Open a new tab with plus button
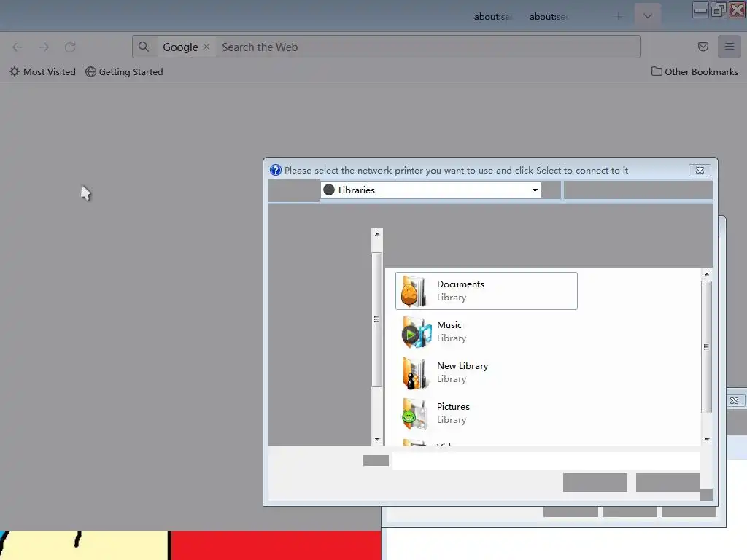The width and height of the screenshot is (747, 560). pyautogui.click(x=619, y=17)
